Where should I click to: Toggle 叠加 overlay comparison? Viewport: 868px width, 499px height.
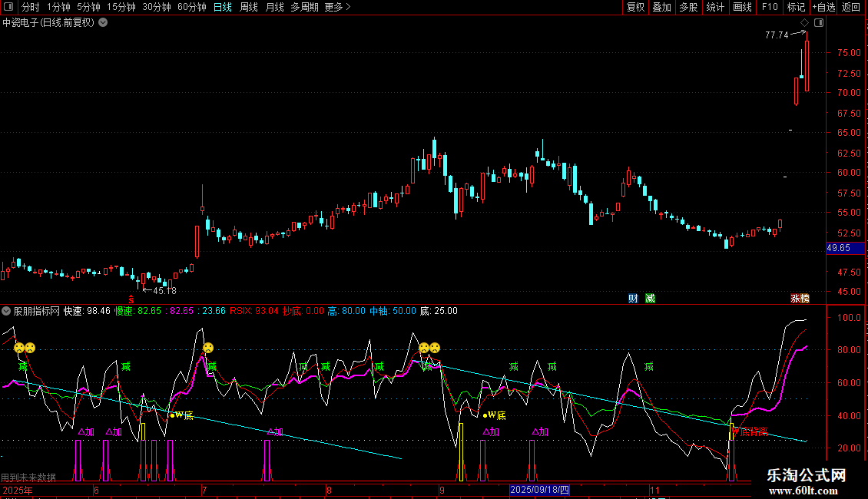click(661, 7)
